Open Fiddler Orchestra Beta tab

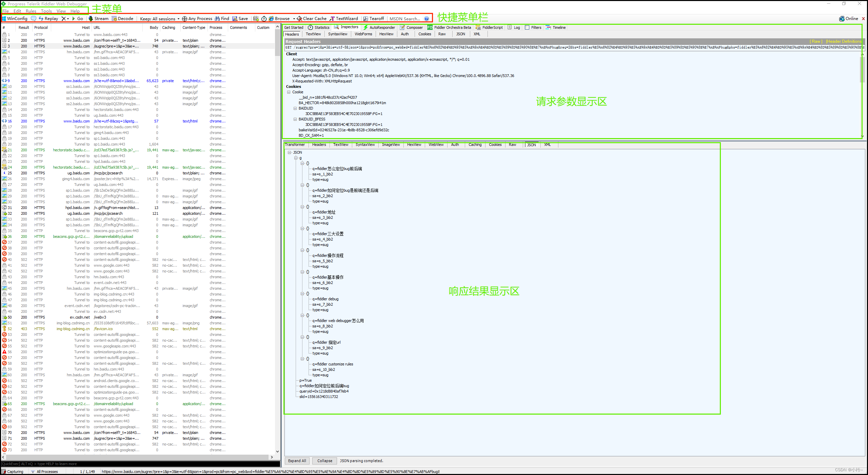449,27
